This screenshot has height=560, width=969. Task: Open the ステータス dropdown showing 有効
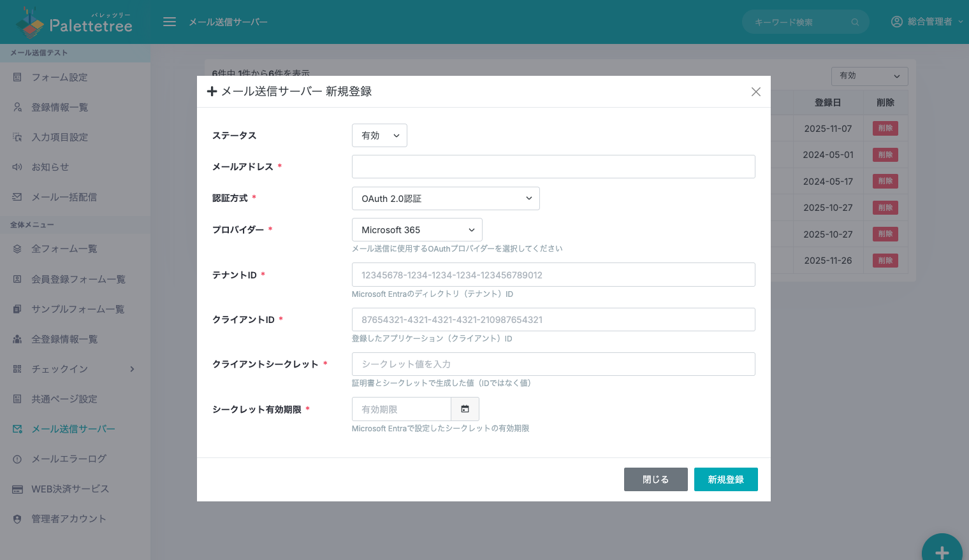coord(379,135)
